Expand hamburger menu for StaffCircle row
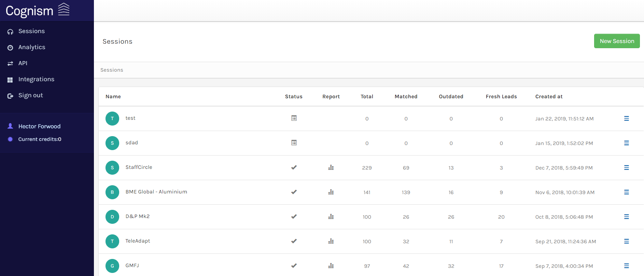This screenshot has height=276, width=644. tap(626, 168)
